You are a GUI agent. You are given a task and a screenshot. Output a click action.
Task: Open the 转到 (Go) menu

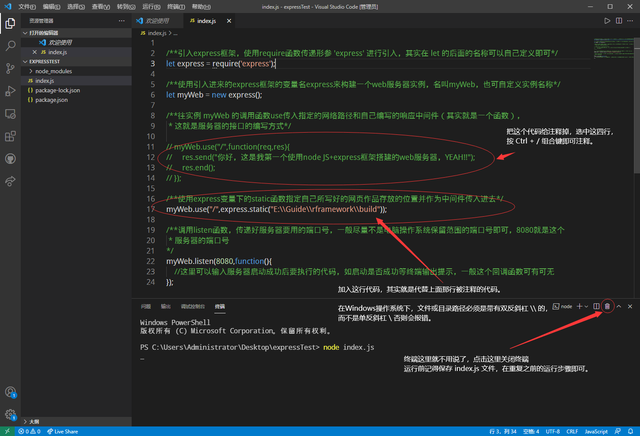coord(126,7)
